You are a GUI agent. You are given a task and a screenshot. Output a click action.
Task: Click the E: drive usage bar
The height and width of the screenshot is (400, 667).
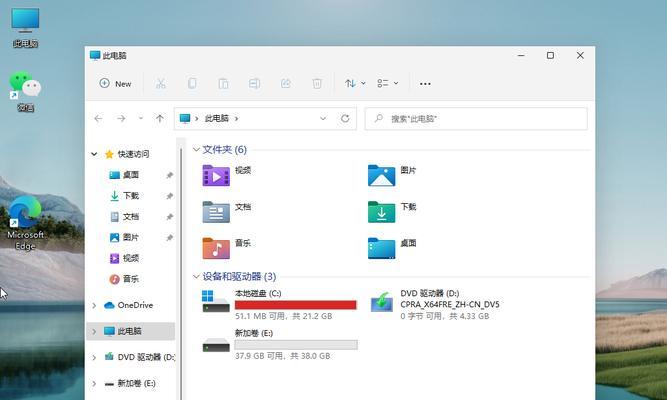coord(296,345)
